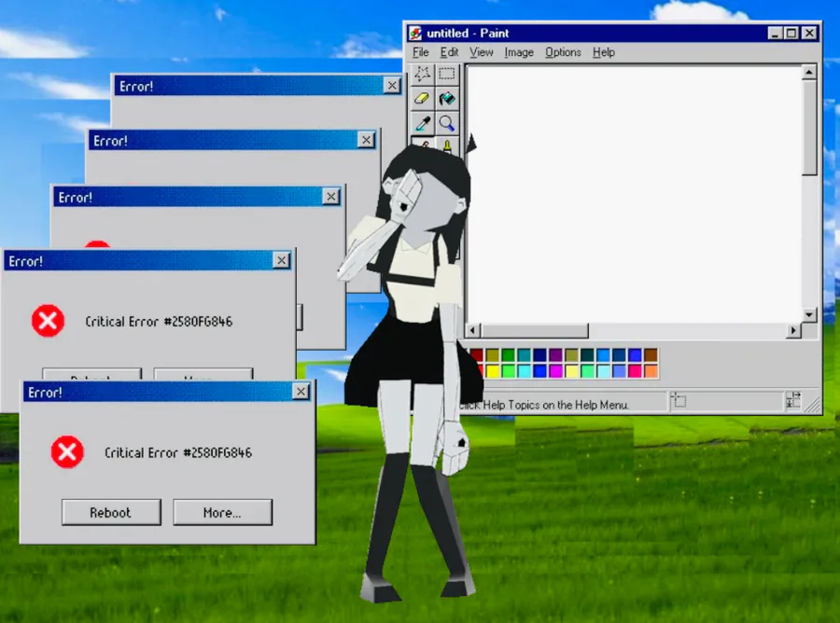Select the magenta swatch in Paint palette

tap(555, 371)
